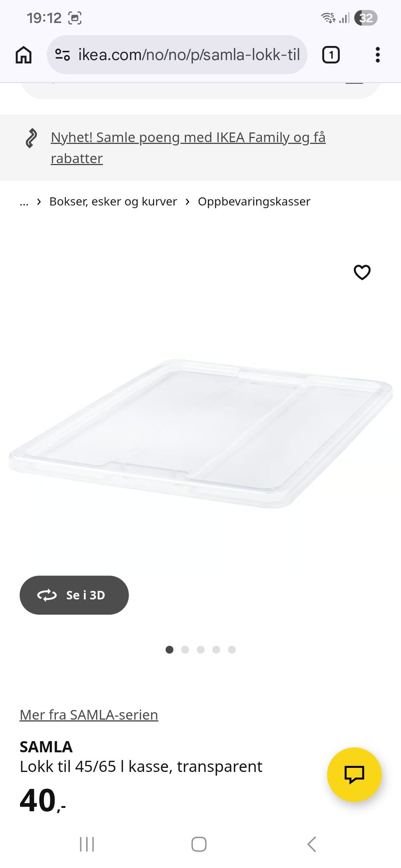Open Mer fra SAMLA-serien link
The image size is (401, 868).
point(89,715)
